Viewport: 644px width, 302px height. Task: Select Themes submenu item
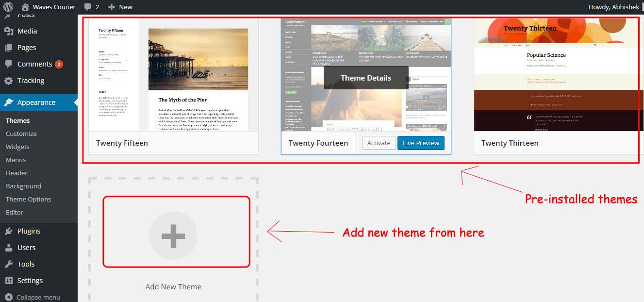(x=18, y=120)
